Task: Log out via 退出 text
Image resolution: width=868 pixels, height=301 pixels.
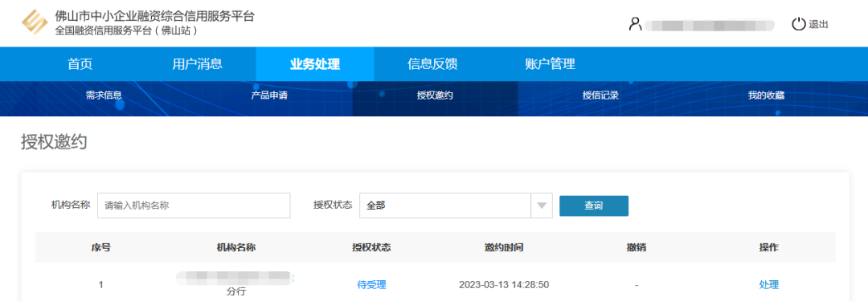Action: [818, 24]
